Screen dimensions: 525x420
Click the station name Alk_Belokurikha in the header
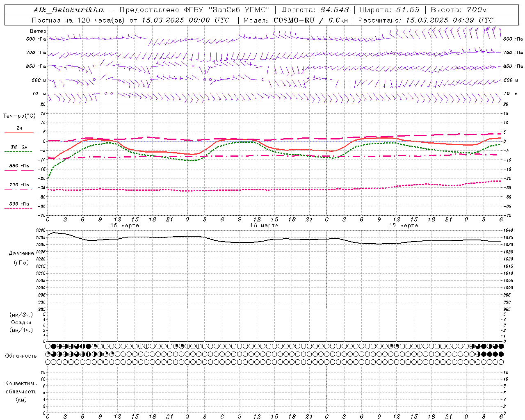point(68,10)
